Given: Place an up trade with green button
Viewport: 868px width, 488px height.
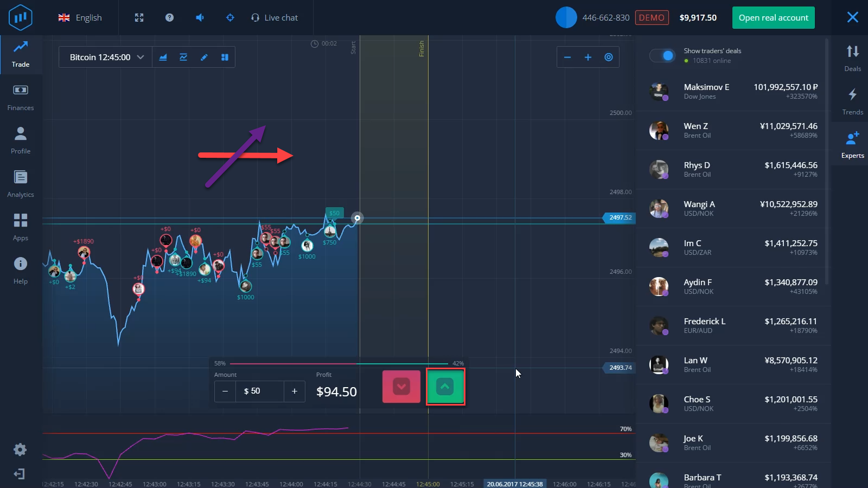Looking at the screenshot, I should pos(445,387).
